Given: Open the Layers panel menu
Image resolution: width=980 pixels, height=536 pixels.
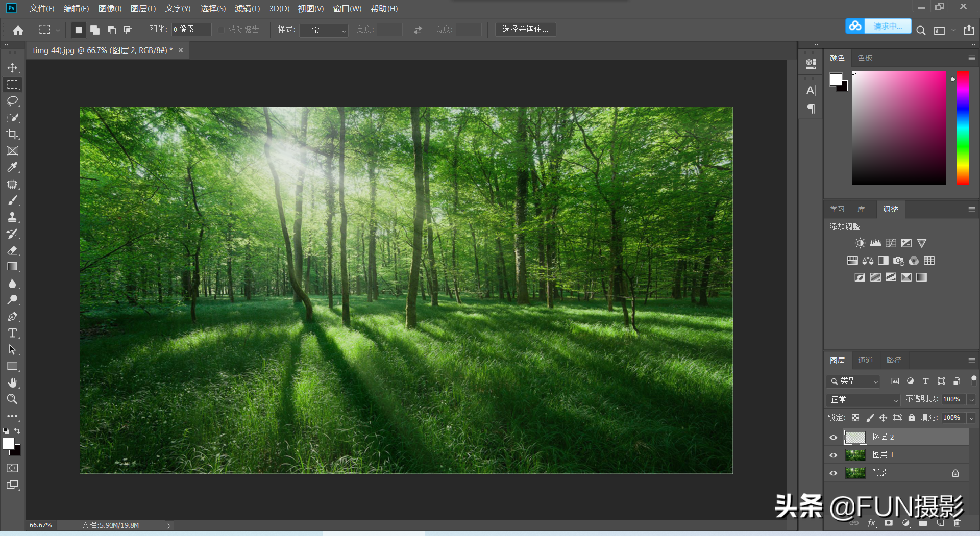Looking at the screenshot, I should (x=972, y=360).
